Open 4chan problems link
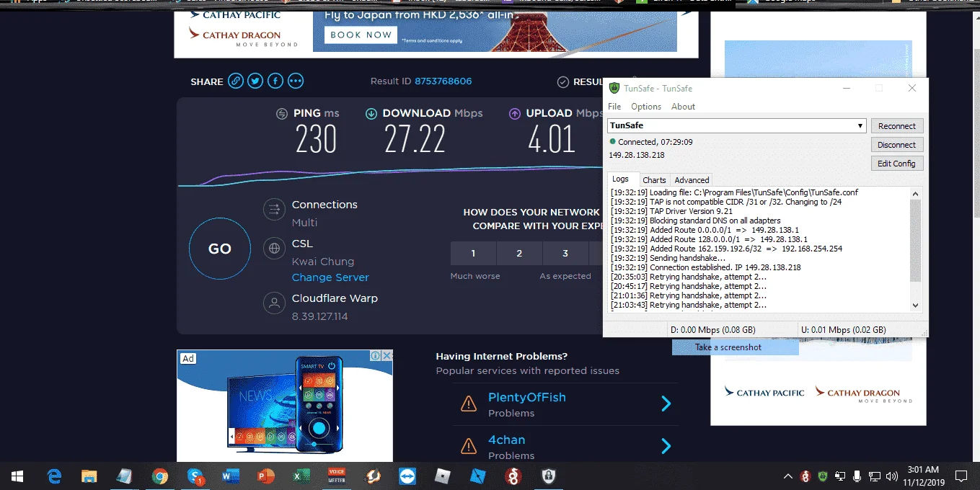This screenshot has height=490, width=980. coord(506,440)
